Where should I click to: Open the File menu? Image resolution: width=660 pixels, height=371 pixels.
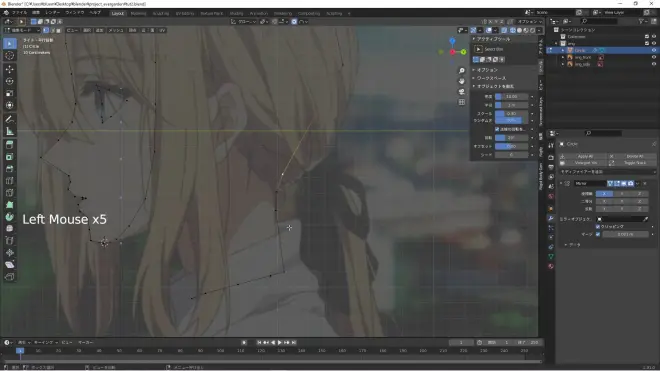tap(19, 13)
